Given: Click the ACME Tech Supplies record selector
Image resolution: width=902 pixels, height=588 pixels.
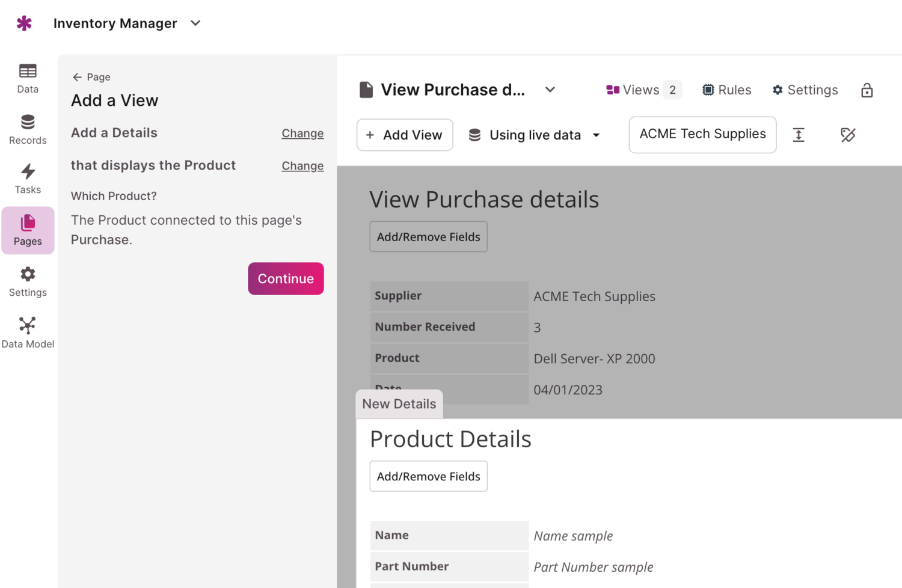Looking at the screenshot, I should [x=702, y=134].
